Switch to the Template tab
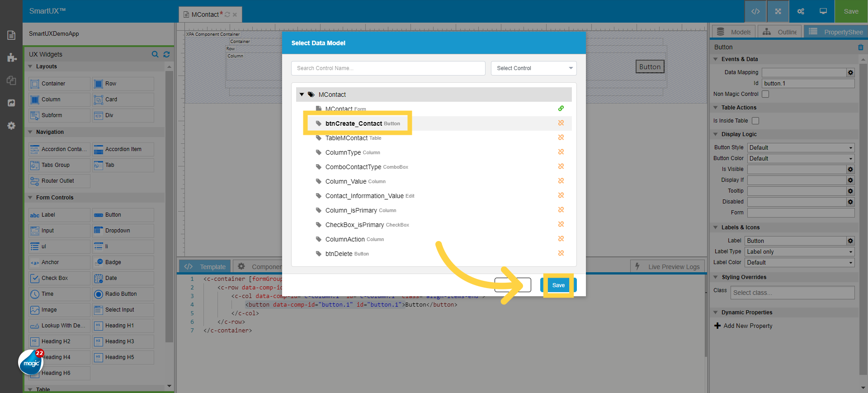This screenshot has width=868, height=393. tap(205, 267)
